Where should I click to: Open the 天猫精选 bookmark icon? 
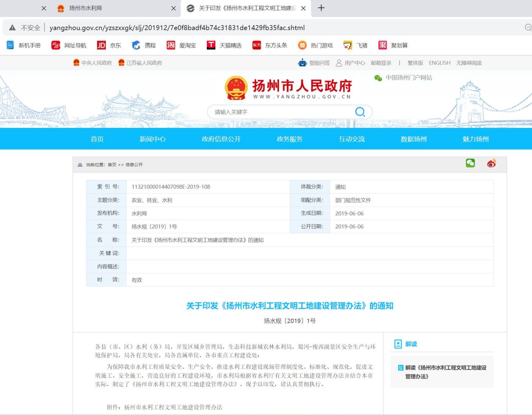[211, 45]
